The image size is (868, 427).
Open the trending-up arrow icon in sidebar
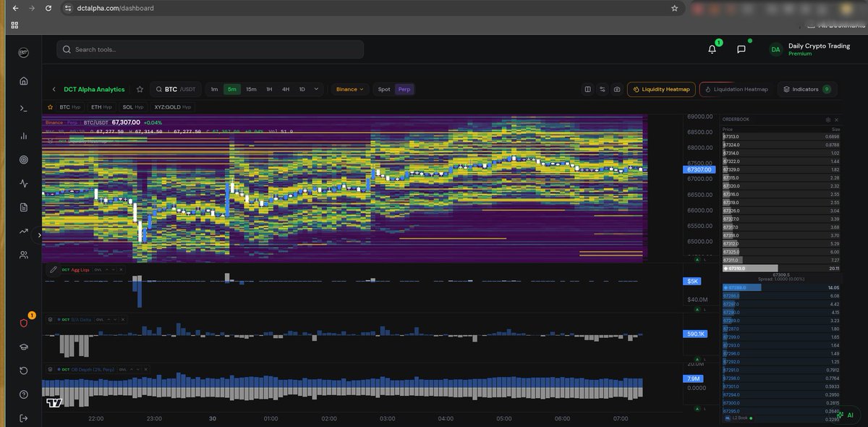coord(24,231)
